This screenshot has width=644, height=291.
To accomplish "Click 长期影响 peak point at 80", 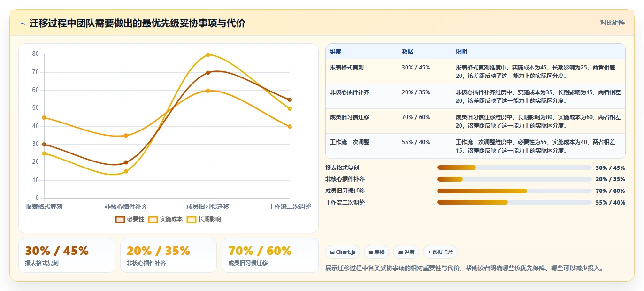I will (208, 55).
